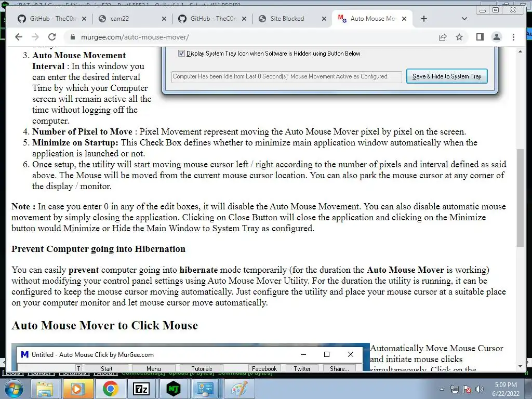The height and width of the screenshot is (399, 532).
Task: Click Facebook in Auto Mouse Click image
Action: point(264,368)
